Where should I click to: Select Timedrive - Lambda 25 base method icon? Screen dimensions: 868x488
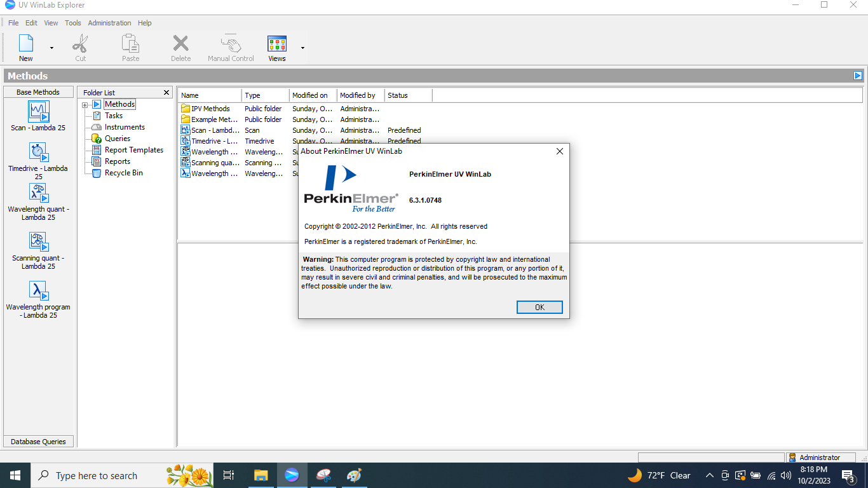39,152
